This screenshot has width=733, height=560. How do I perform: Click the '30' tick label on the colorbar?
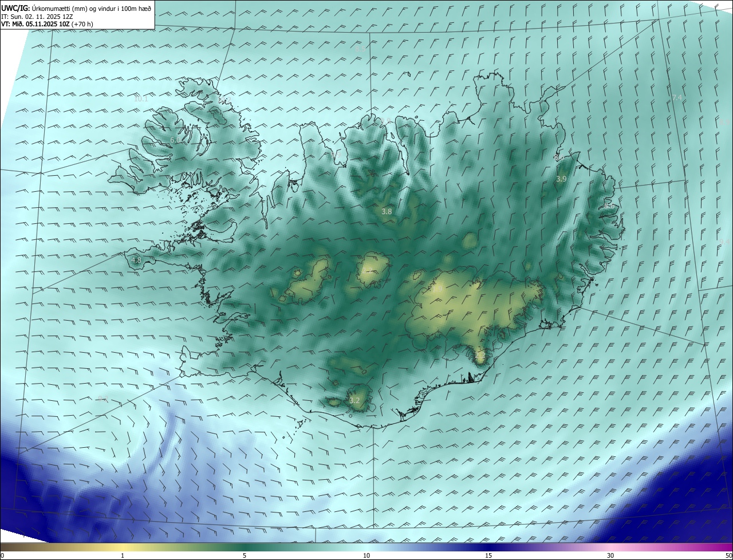(x=610, y=555)
